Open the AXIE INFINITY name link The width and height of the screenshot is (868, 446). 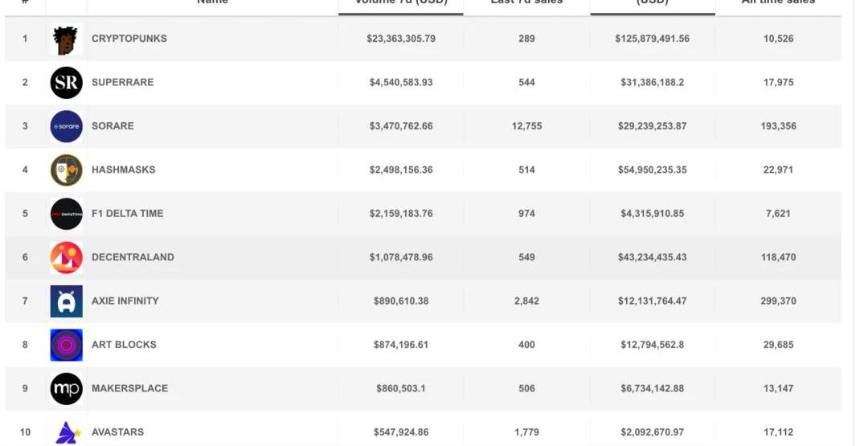[125, 301]
